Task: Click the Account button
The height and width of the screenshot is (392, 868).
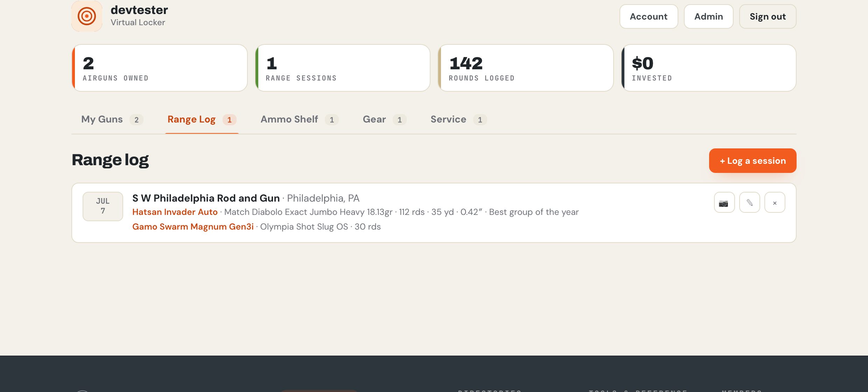Action: 649,16
